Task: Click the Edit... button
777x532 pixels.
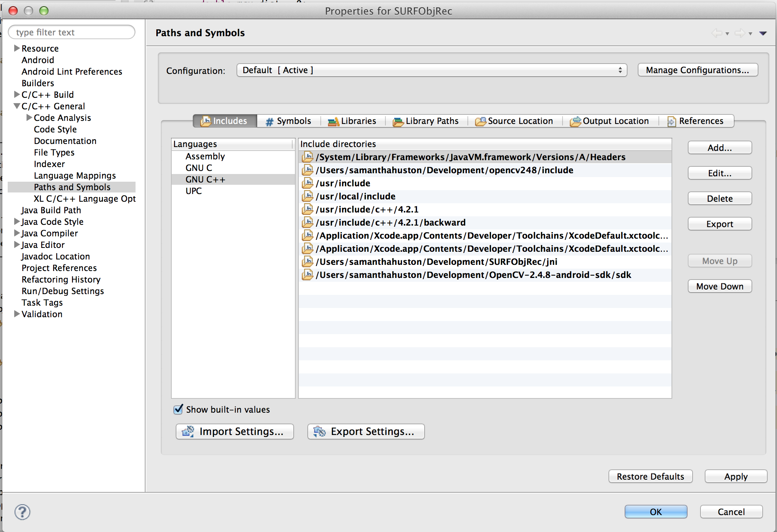Action: [x=720, y=173]
